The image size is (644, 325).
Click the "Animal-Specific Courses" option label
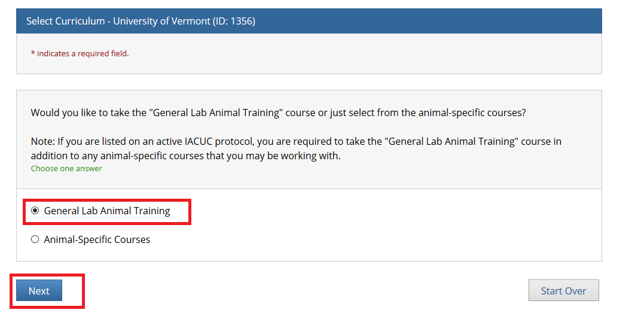[x=97, y=239]
